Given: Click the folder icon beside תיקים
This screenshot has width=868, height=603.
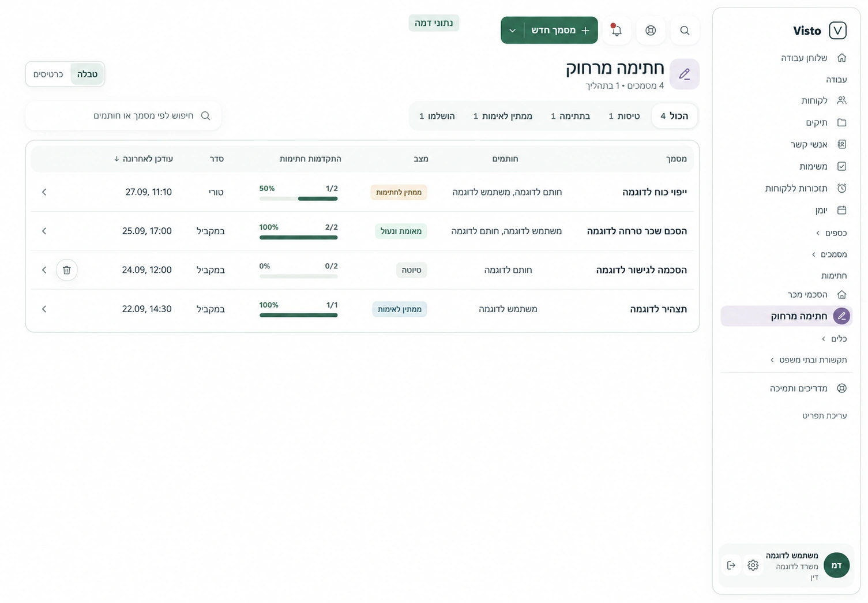Looking at the screenshot, I should pos(841,122).
